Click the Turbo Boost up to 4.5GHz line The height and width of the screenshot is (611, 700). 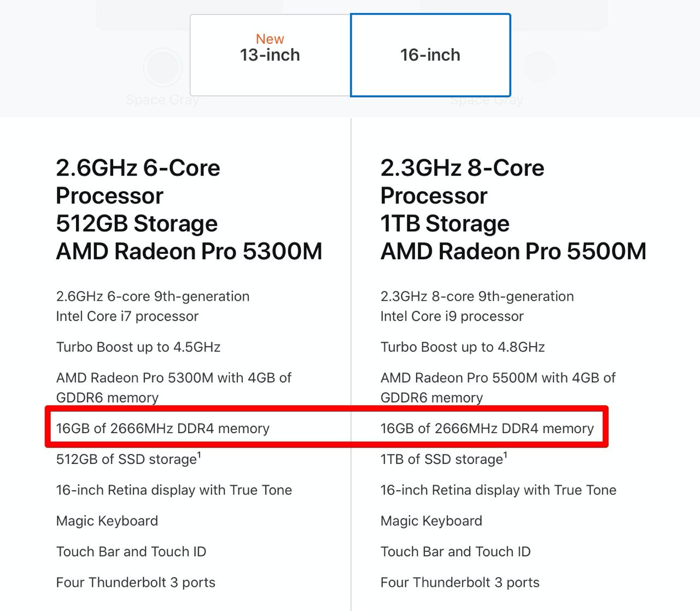(x=138, y=347)
